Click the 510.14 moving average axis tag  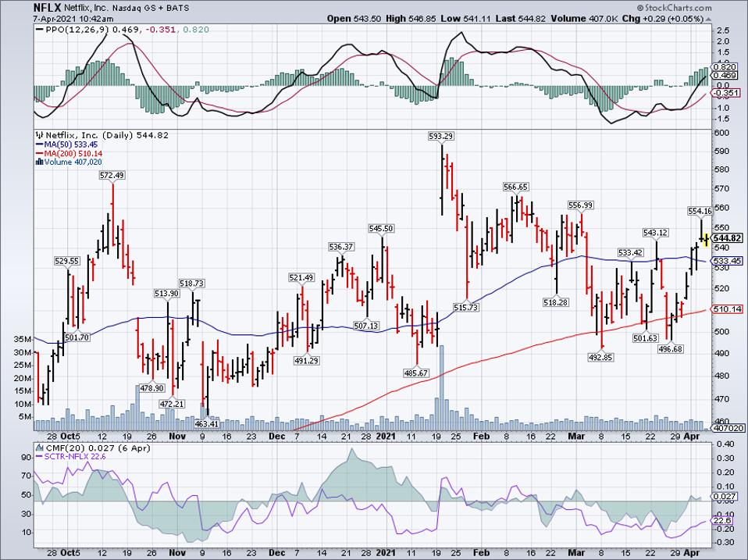(x=727, y=309)
